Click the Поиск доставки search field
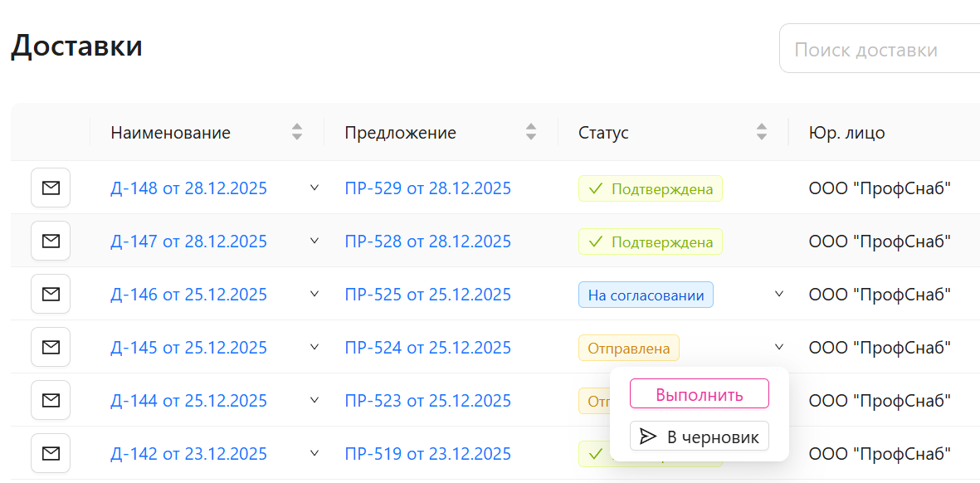 (x=880, y=48)
